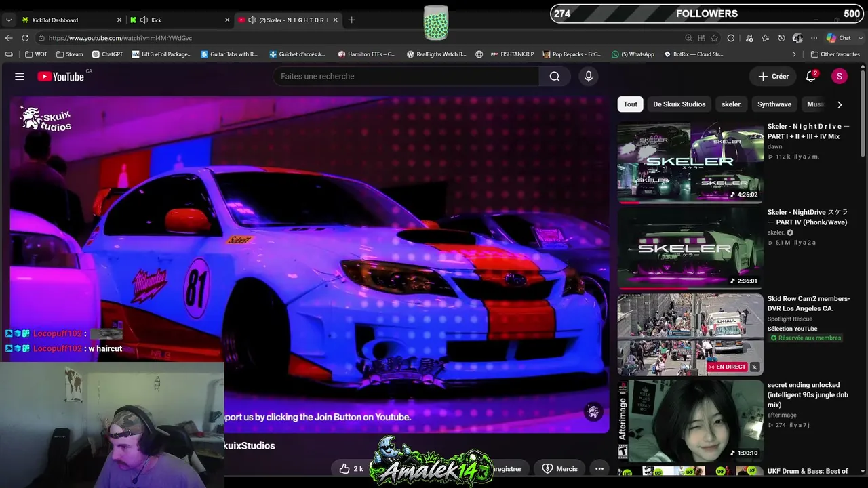Play the secret ending unlocked jungle dnb thumbnail
The height and width of the screenshot is (488, 868).
tap(690, 421)
